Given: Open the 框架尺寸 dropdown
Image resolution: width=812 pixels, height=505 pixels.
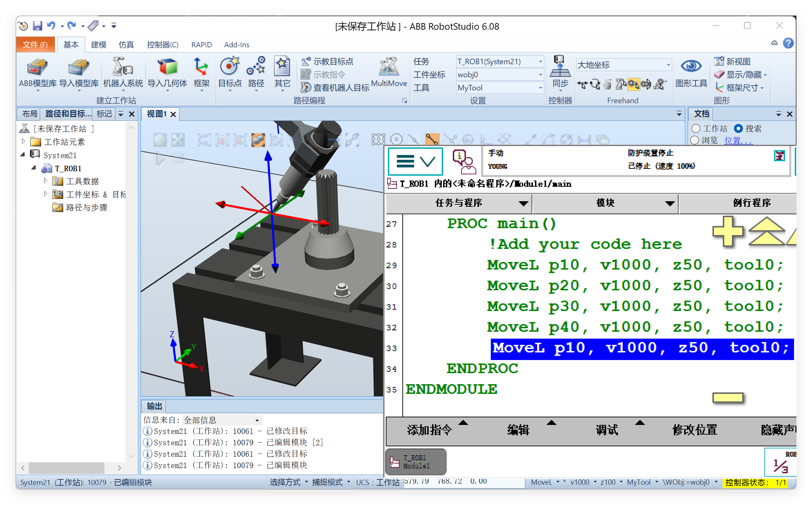Looking at the screenshot, I should click(x=740, y=88).
